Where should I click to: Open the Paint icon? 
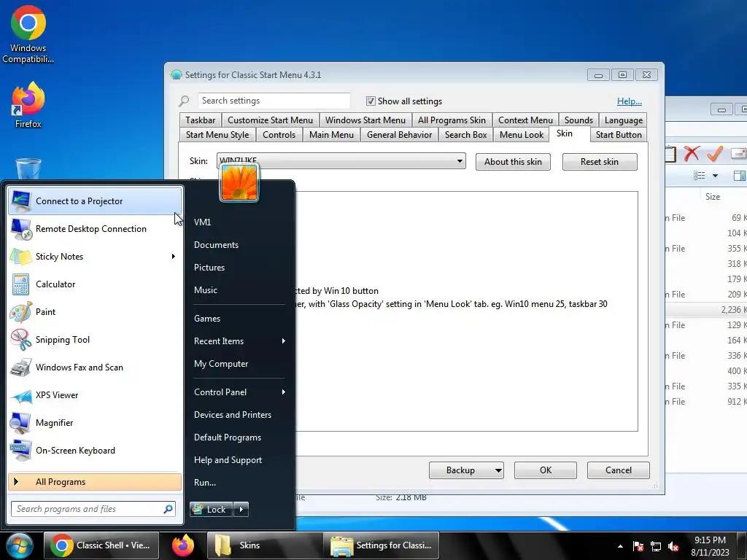(21, 312)
